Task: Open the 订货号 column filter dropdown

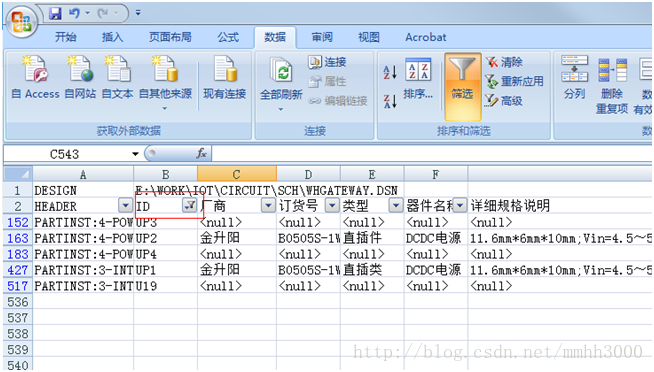Action: 332,206
